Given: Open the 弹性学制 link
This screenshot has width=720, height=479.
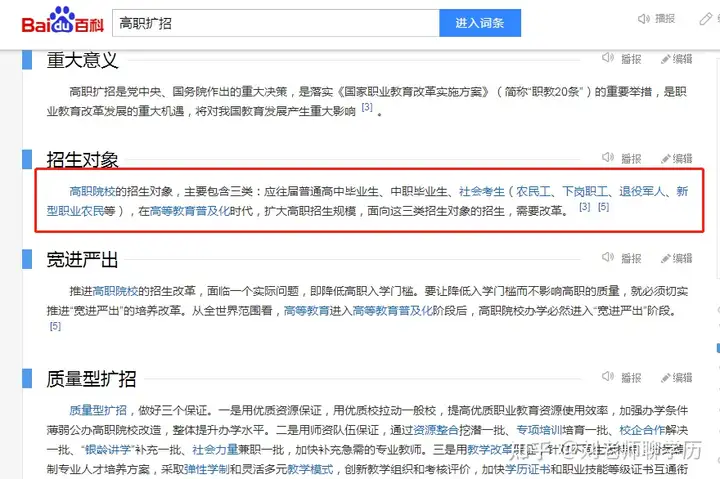Looking at the screenshot, I should [207, 469].
